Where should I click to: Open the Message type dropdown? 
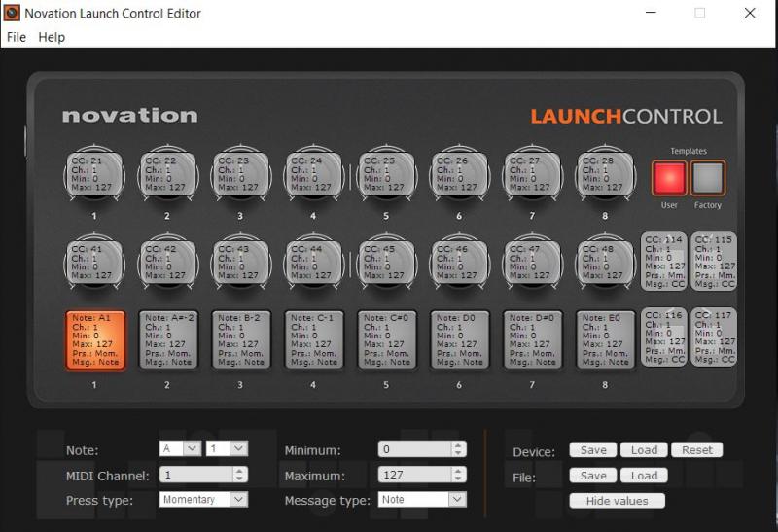[x=422, y=499]
